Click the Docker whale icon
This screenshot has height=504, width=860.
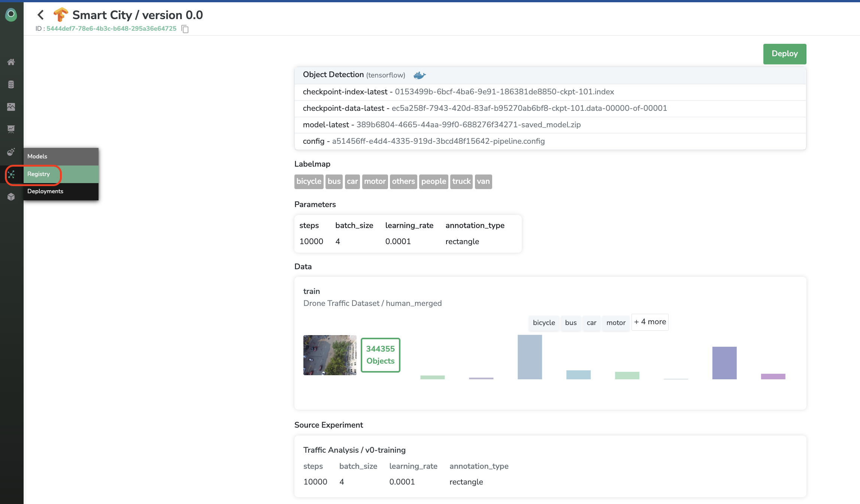420,75
